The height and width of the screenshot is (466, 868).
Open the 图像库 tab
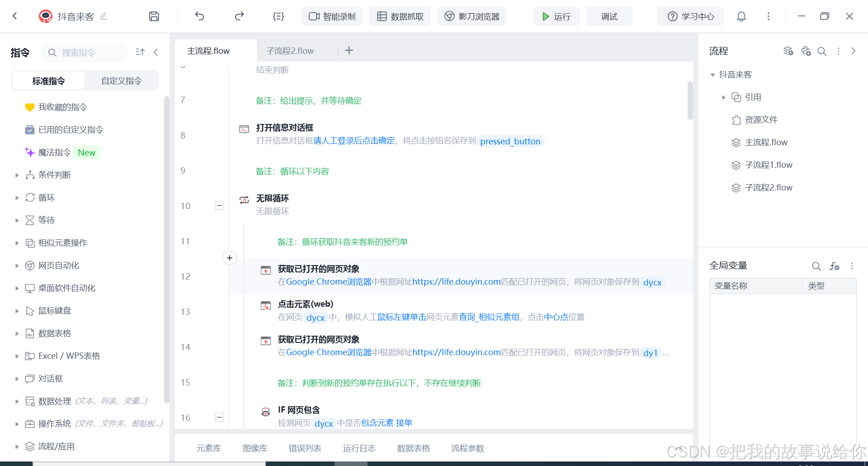click(255, 448)
